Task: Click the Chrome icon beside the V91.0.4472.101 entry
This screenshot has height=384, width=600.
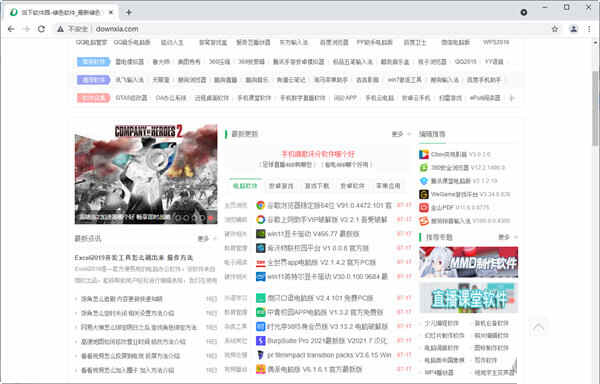Action: pyautogui.click(x=261, y=205)
